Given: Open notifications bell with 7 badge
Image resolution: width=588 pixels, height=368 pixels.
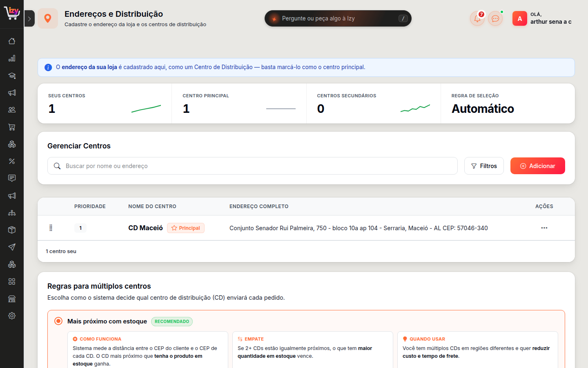Looking at the screenshot, I should pos(477,18).
